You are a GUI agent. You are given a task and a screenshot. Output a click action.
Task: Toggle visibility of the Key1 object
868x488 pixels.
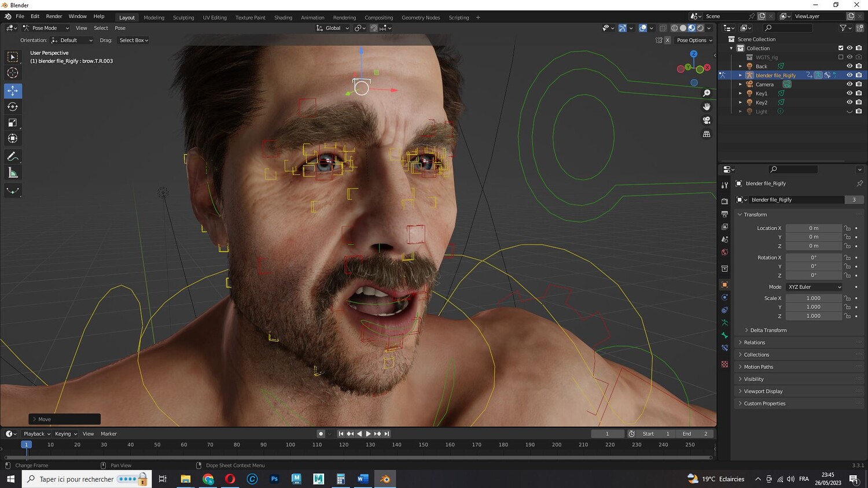849,93
